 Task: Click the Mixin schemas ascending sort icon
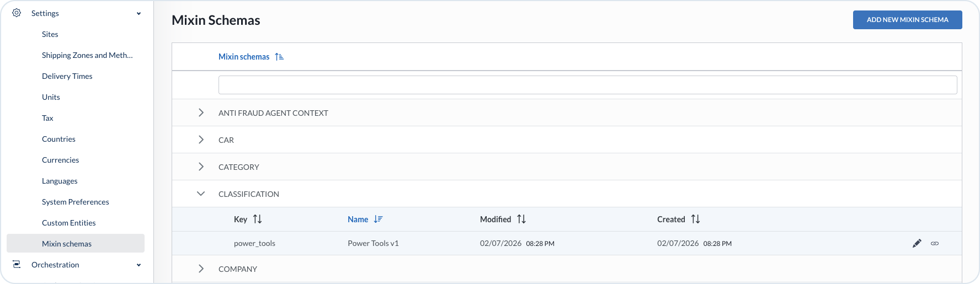279,57
